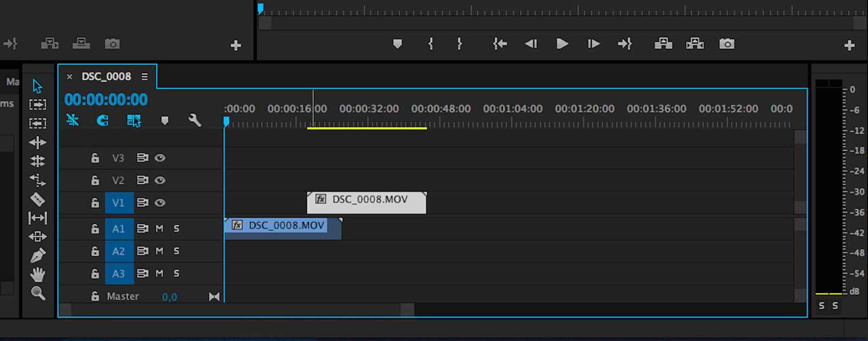
Task: Select DSC_0008.MOV clip on V1
Action: (x=367, y=203)
